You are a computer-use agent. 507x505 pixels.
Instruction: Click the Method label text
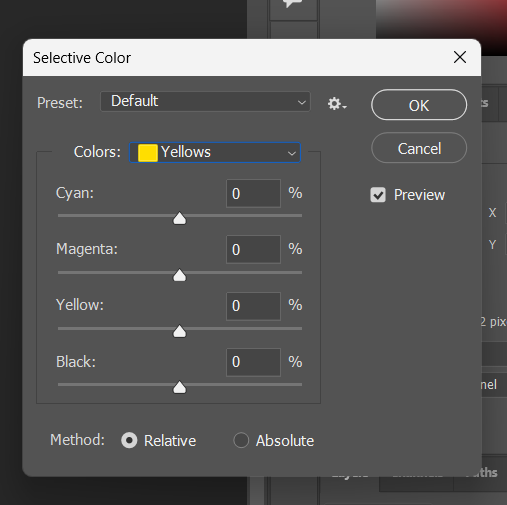point(77,440)
